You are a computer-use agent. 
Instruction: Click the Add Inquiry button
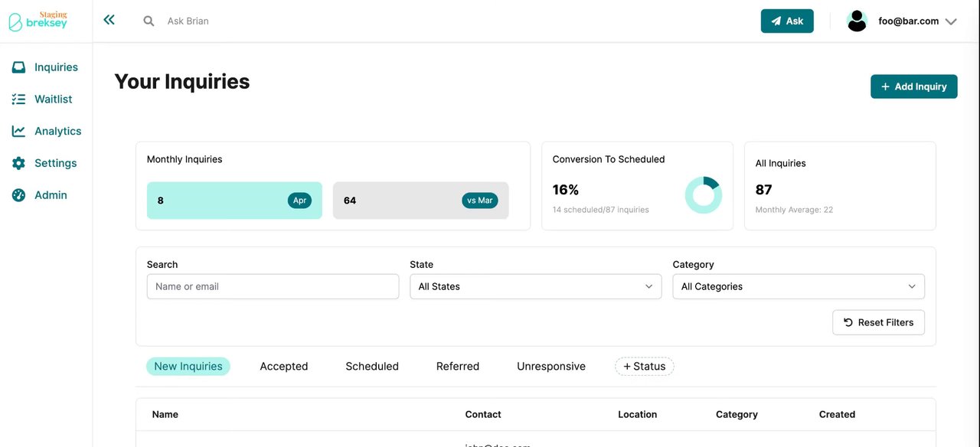tap(913, 86)
